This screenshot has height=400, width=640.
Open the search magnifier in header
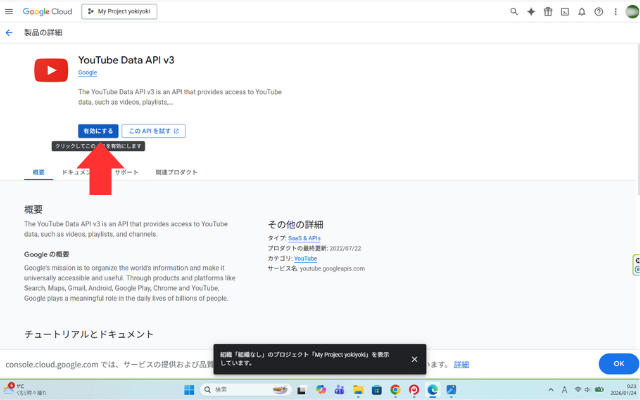(514, 12)
